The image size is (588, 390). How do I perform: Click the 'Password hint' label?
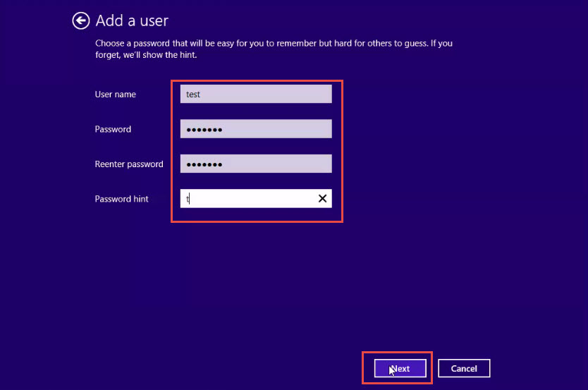click(121, 199)
